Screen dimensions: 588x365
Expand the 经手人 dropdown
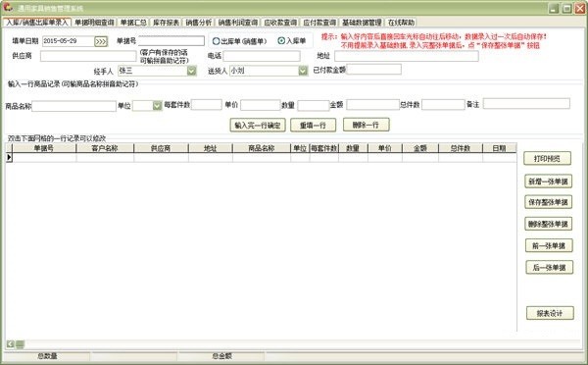pos(192,71)
